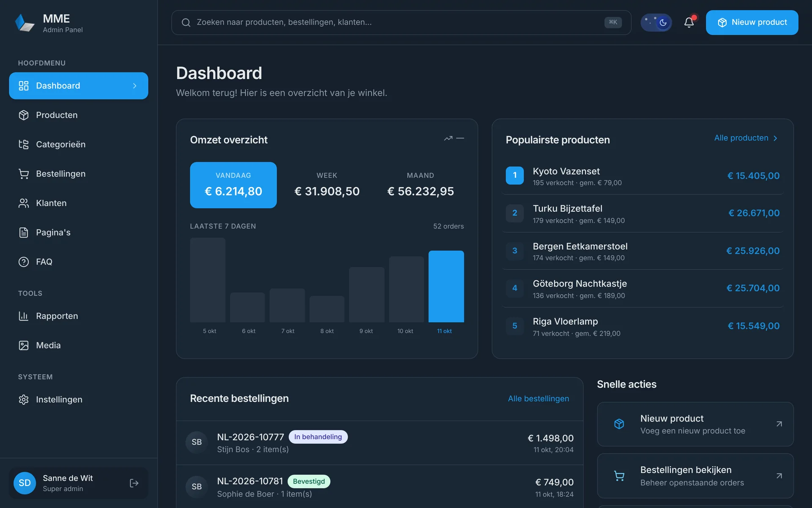Open Dashboard in the sidebar
This screenshot has height=508, width=812.
79,86
